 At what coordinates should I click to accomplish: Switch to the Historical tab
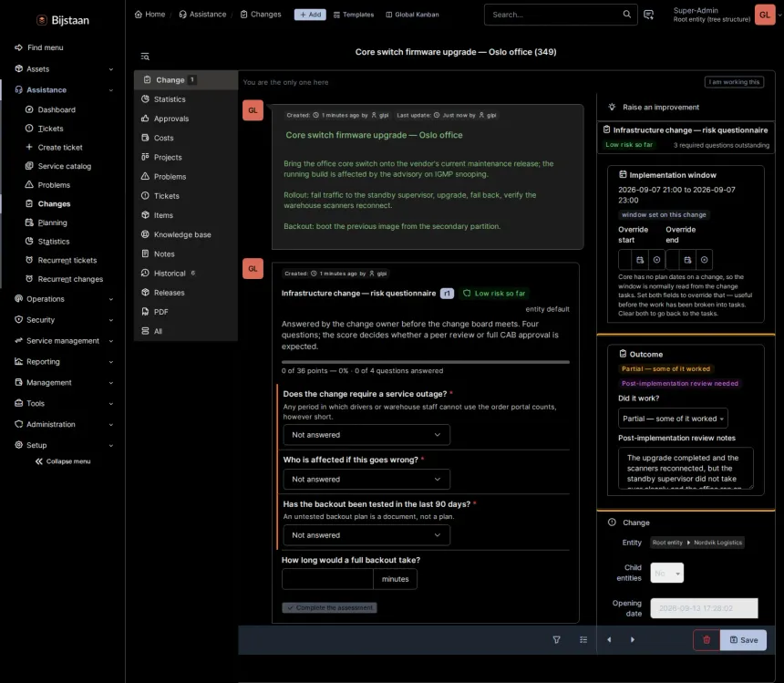tap(186, 274)
